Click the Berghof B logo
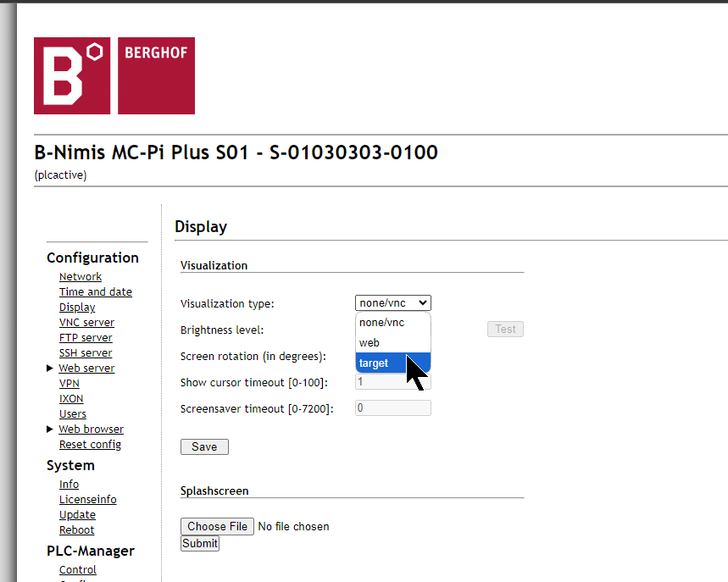The image size is (728, 582). click(72, 75)
